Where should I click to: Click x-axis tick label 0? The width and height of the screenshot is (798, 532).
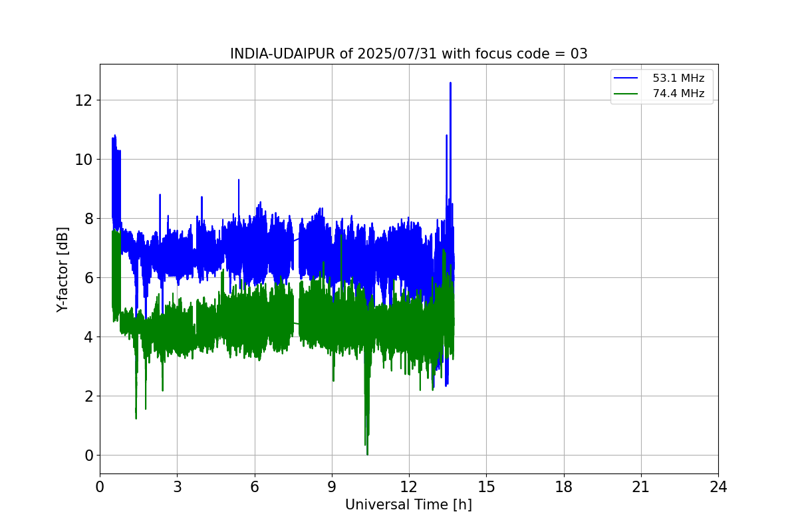coord(100,487)
